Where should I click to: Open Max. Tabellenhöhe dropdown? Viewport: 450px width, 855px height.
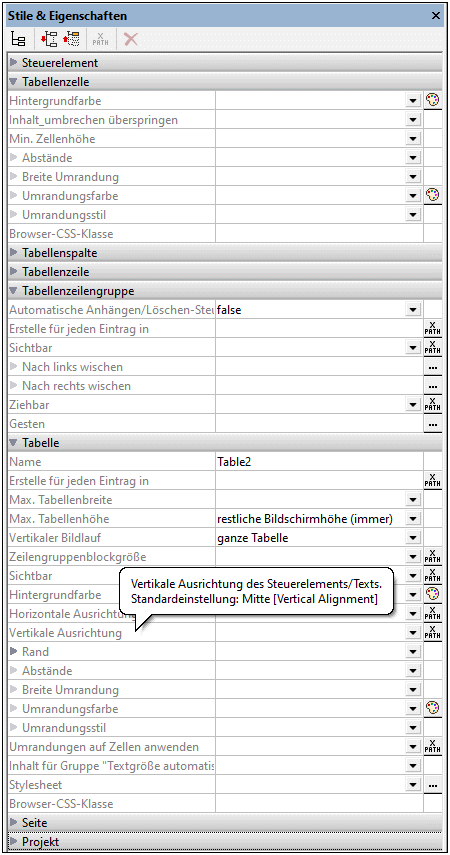tap(413, 519)
